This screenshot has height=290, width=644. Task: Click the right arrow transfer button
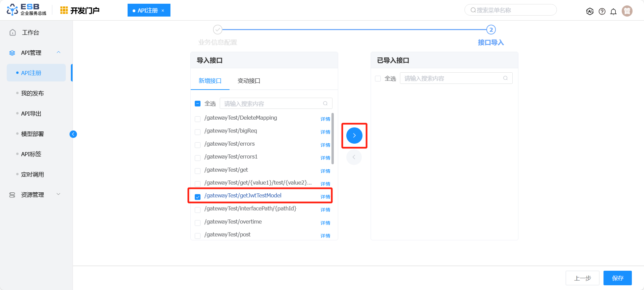pyautogui.click(x=354, y=136)
